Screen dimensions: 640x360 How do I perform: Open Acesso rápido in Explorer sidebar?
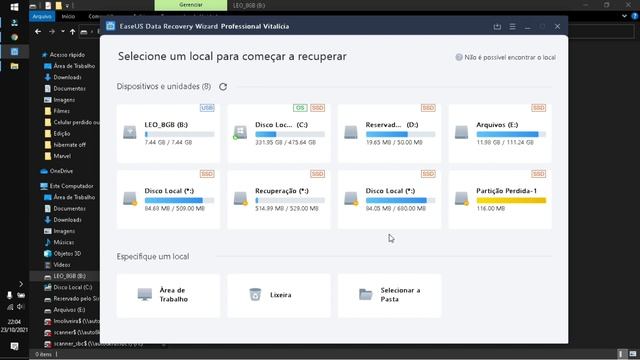[x=63, y=55]
